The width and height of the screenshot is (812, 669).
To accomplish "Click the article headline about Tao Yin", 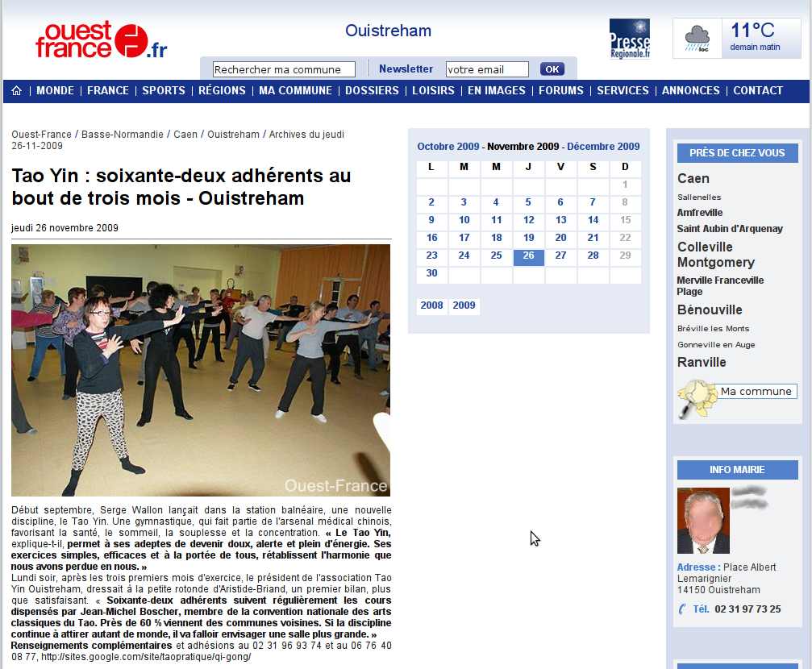I will point(181,187).
